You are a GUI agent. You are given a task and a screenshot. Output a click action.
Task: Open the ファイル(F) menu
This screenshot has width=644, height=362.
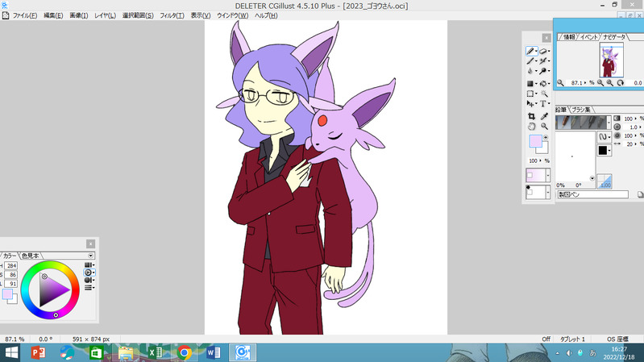25,15
